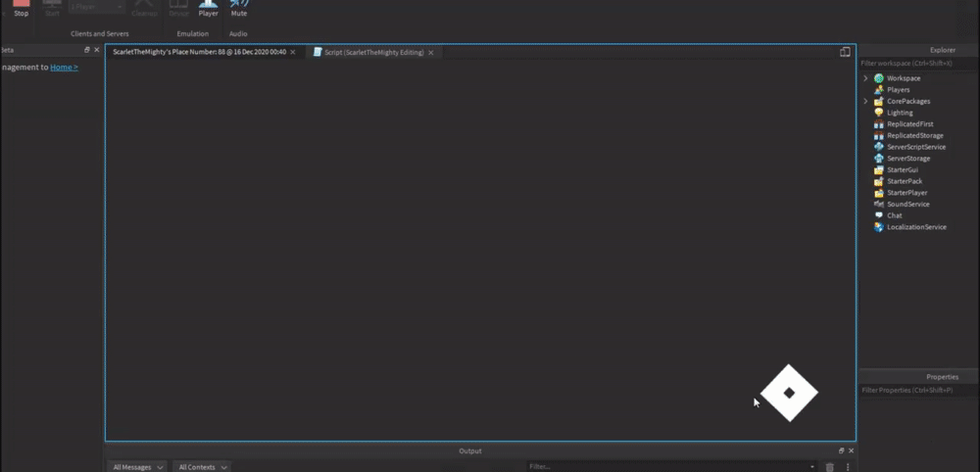Screen dimensions: 980x472
Task: Undock the left Beta panel
Action: tap(87, 50)
